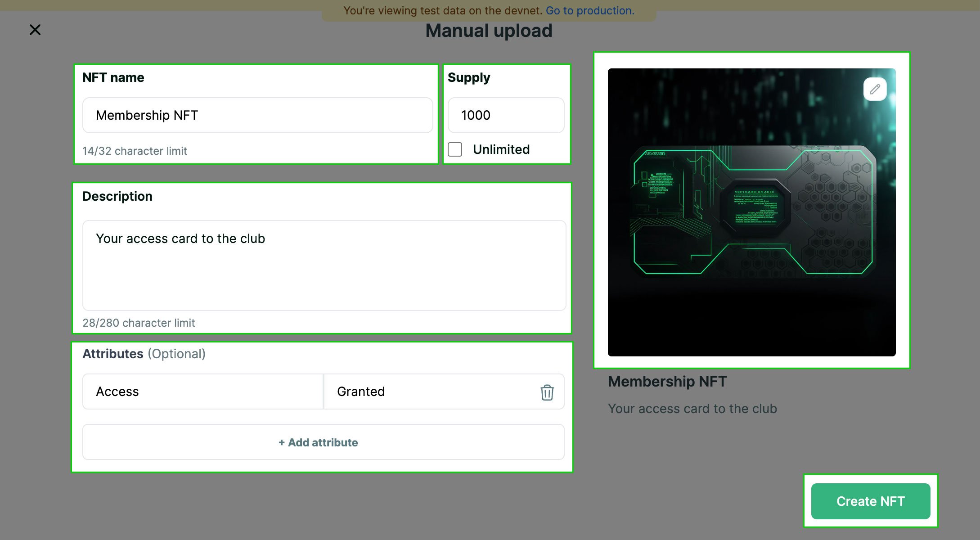Add a new attribute row
This screenshot has height=540, width=980.
tap(323, 442)
